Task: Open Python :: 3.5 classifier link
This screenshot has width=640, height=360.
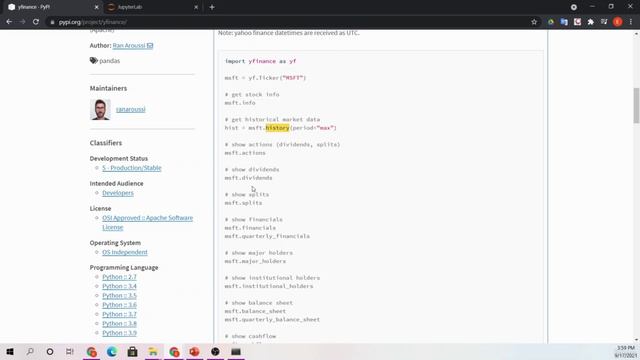Action: 119,296
